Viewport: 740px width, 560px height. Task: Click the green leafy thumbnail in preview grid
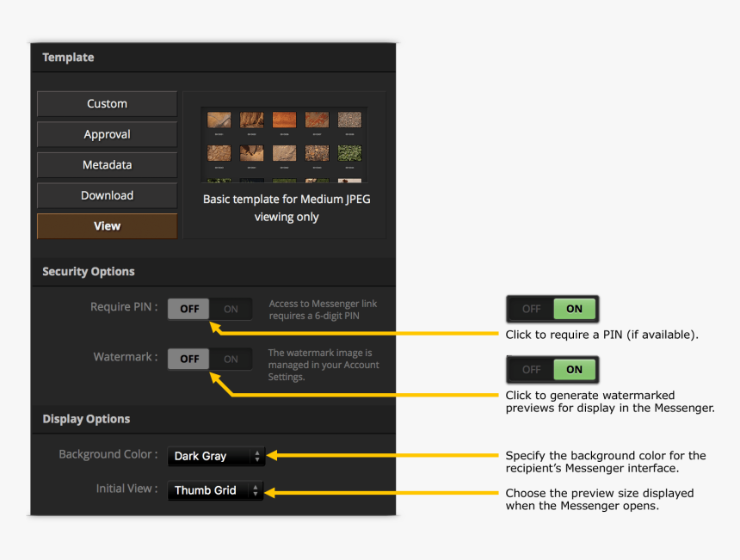(349, 152)
